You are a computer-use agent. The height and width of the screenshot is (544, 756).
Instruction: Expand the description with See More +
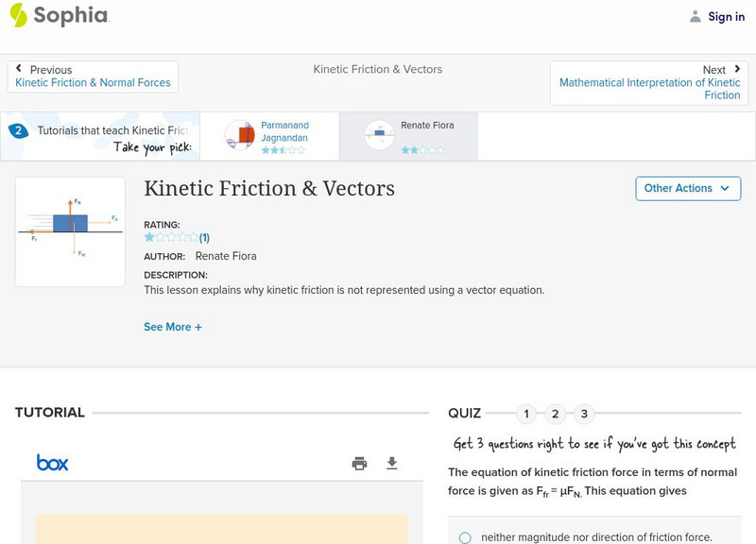coord(173,327)
